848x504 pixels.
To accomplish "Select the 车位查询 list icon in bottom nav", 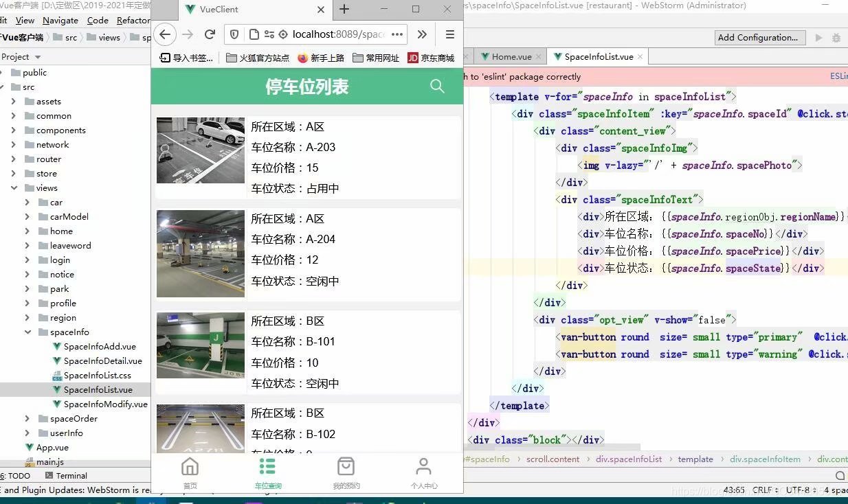I will click(x=267, y=467).
